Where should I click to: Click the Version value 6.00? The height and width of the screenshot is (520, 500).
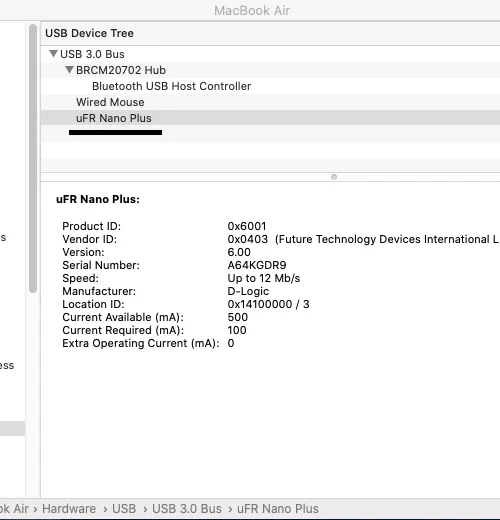tap(239, 252)
